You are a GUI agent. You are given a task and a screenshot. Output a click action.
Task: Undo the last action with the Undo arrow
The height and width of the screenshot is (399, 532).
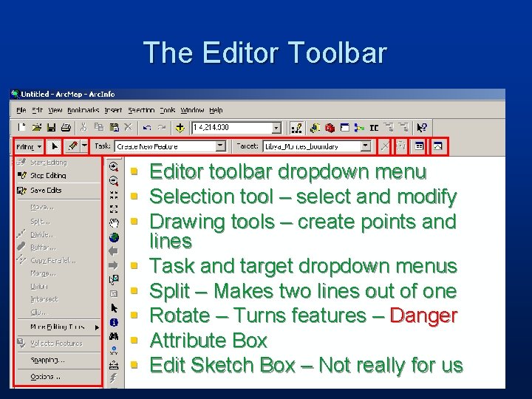click(146, 128)
